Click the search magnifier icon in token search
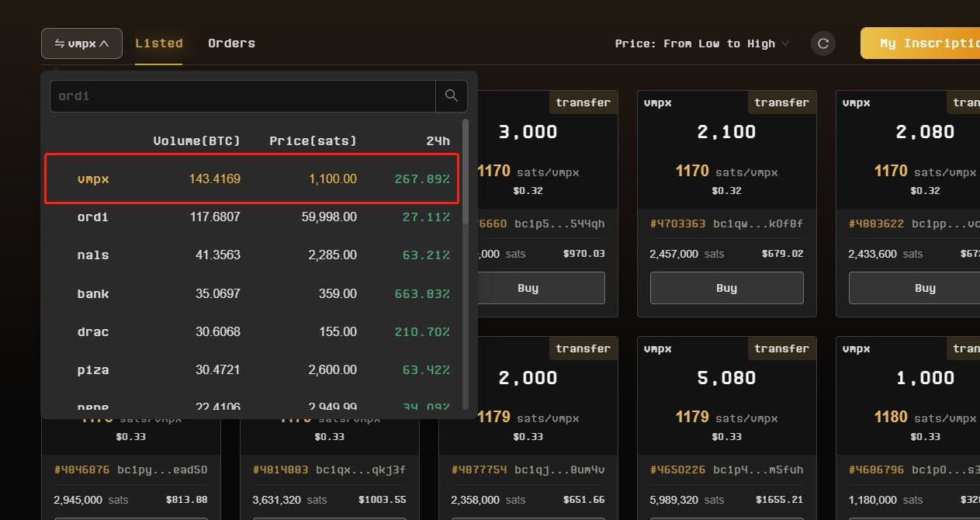This screenshot has width=980, height=520. (451, 95)
